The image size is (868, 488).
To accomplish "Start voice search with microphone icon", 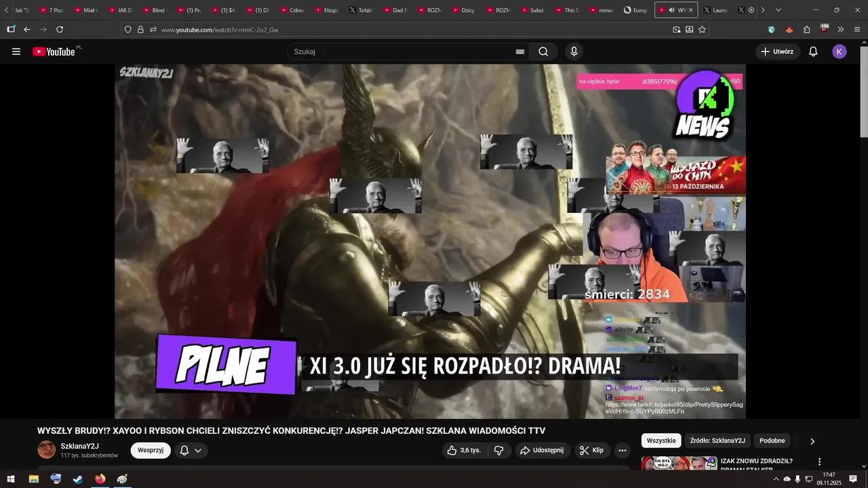I will point(574,52).
